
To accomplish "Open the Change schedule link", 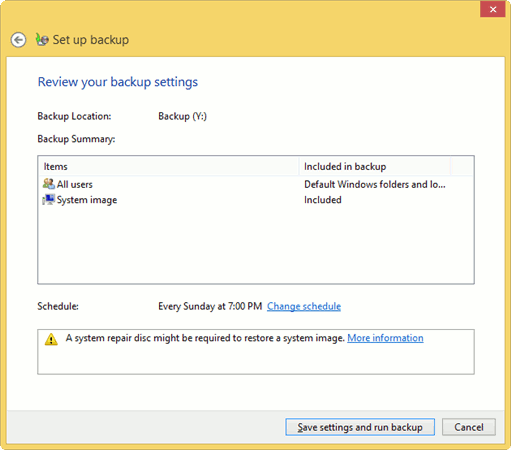I will pos(304,306).
